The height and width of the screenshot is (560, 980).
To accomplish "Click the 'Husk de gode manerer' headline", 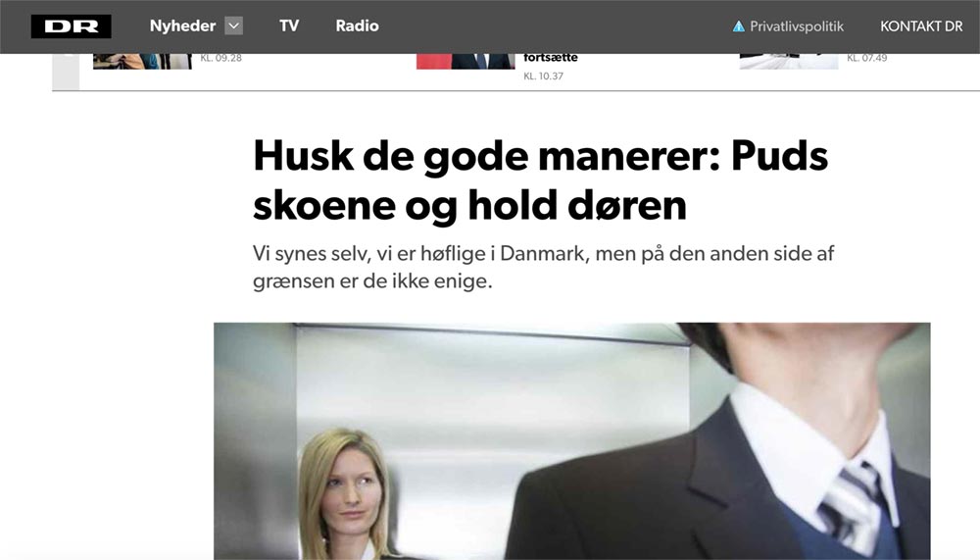I will [x=541, y=180].
